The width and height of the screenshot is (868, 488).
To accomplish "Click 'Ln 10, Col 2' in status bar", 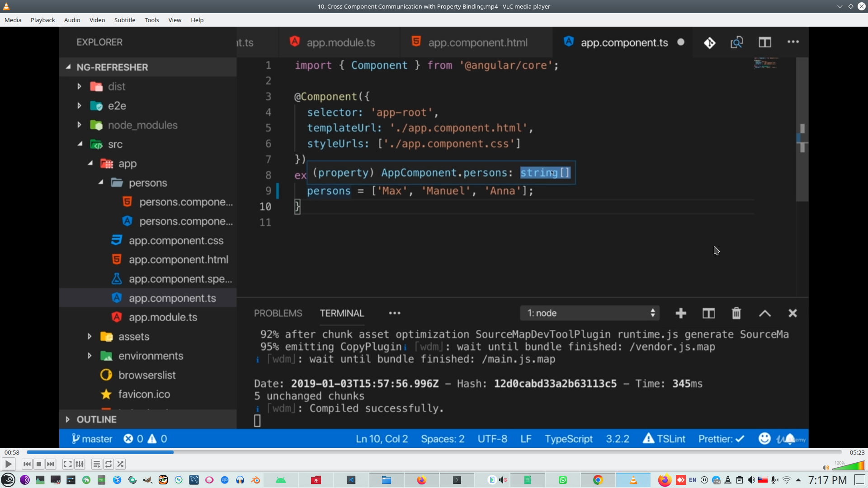I will pyautogui.click(x=381, y=438).
